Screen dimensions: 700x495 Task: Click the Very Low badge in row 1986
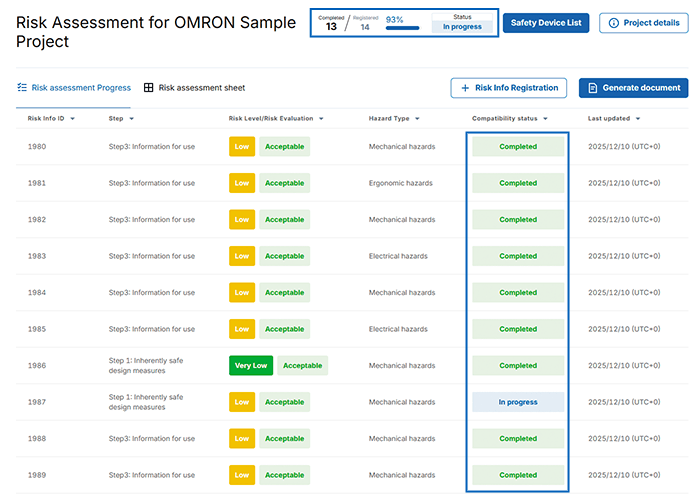pyautogui.click(x=251, y=366)
